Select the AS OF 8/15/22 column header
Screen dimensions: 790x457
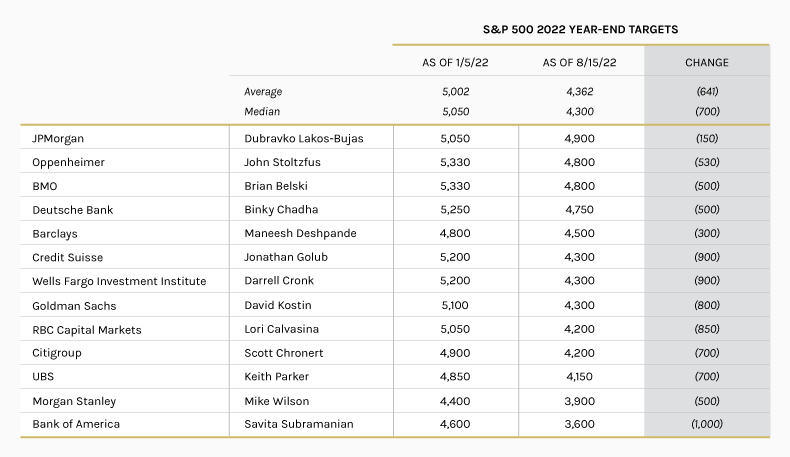pyautogui.click(x=580, y=62)
